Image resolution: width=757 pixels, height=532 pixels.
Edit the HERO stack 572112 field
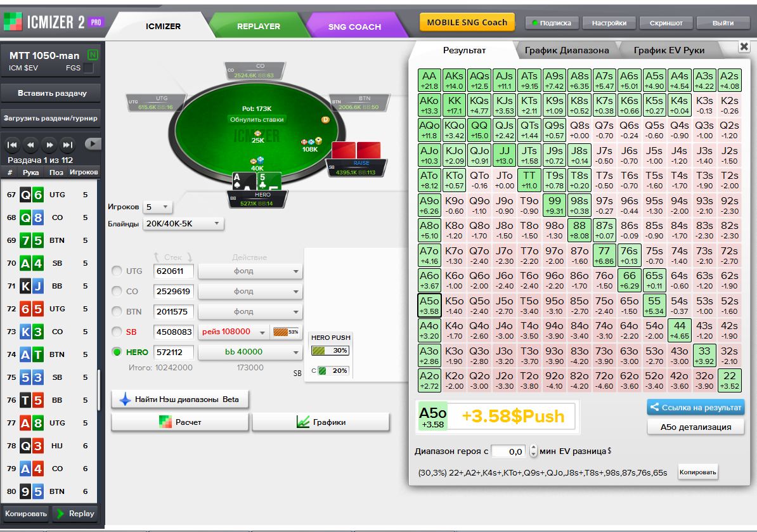click(173, 352)
